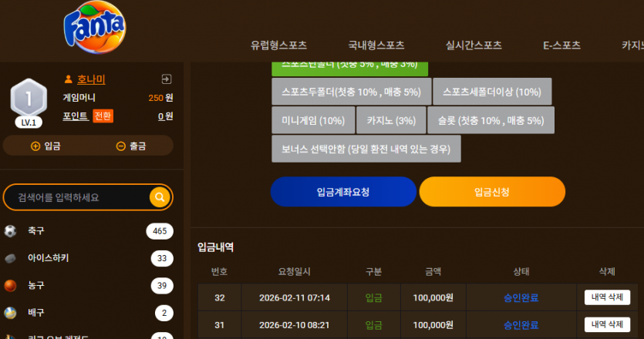Click the user icon next to 호나미

click(x=68, y=79)
